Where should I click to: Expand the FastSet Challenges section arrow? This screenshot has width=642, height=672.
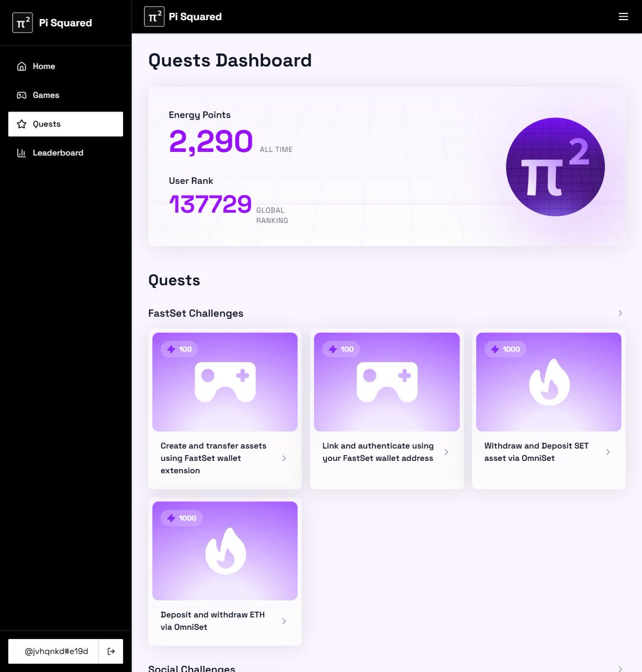point(620,313)
